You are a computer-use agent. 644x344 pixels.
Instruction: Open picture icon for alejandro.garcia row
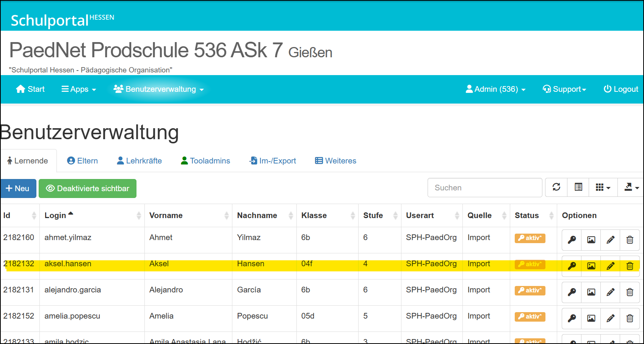591,292
